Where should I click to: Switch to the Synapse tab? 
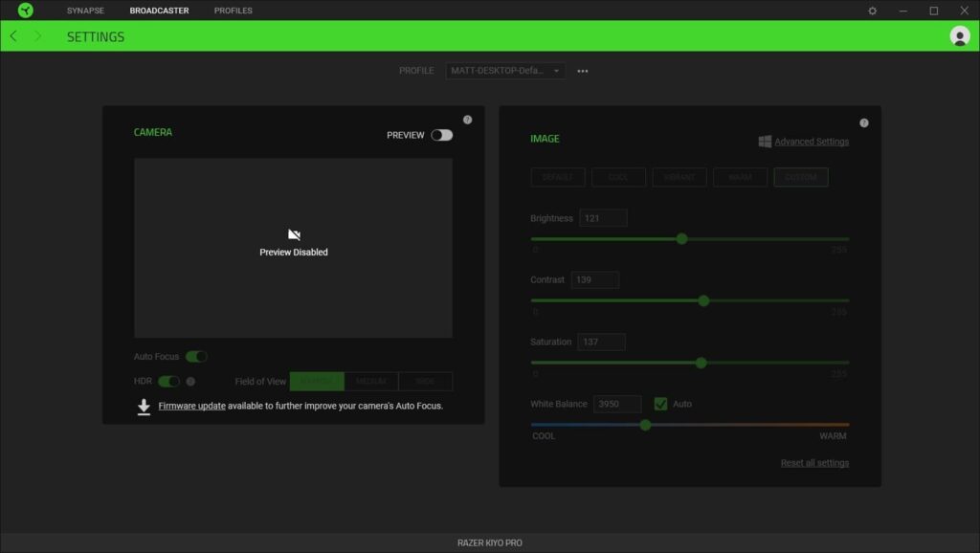(85, 11)
